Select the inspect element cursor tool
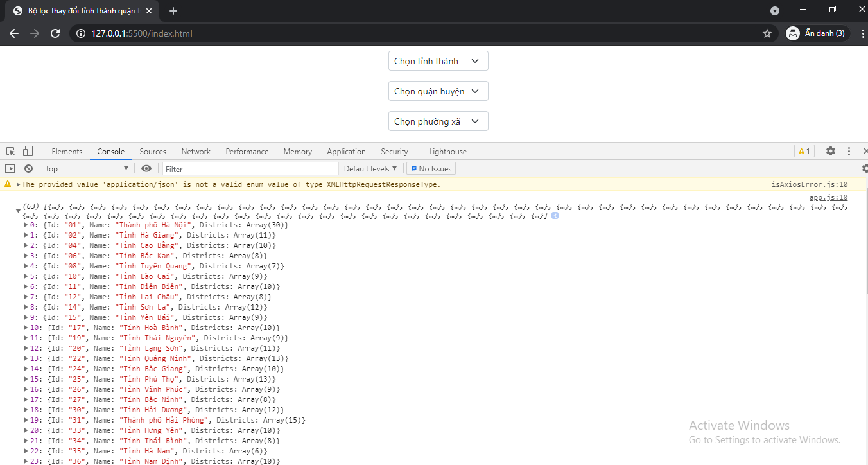 click(x=10, y=151)
